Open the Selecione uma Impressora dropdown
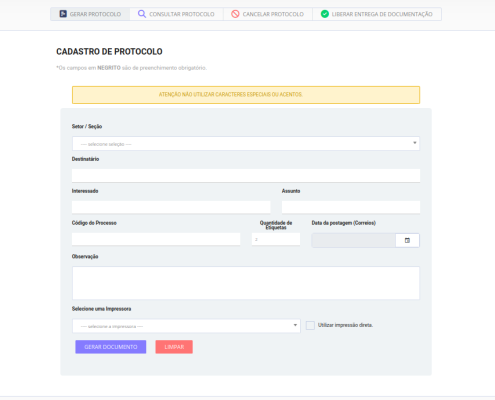Image resolution: width=495 pixels, height=400 pixels. (x=186, y=326)
